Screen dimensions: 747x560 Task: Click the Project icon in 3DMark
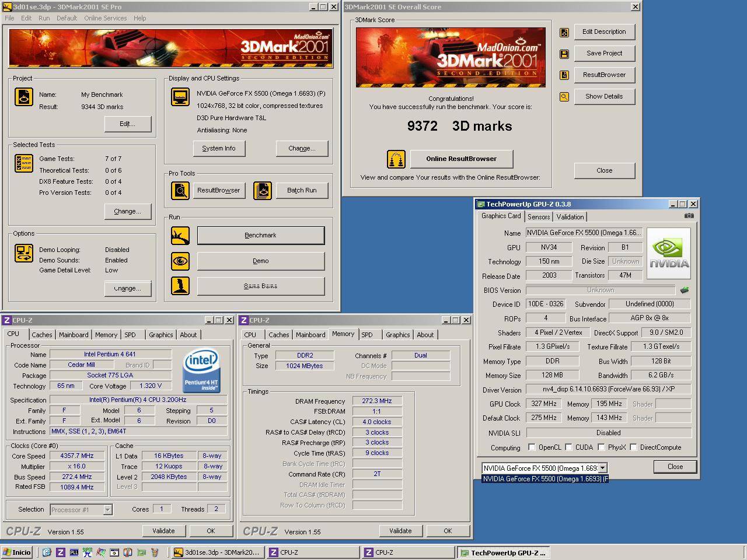click(x=24, y=97)
